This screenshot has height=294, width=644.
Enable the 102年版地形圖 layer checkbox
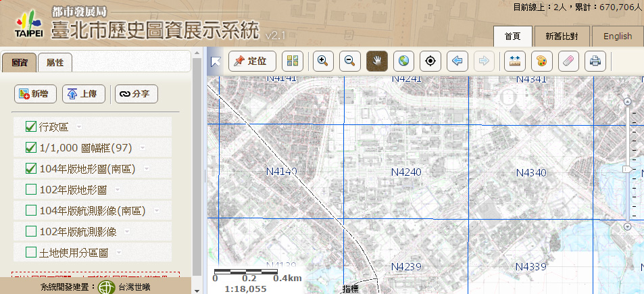[30, 189]
